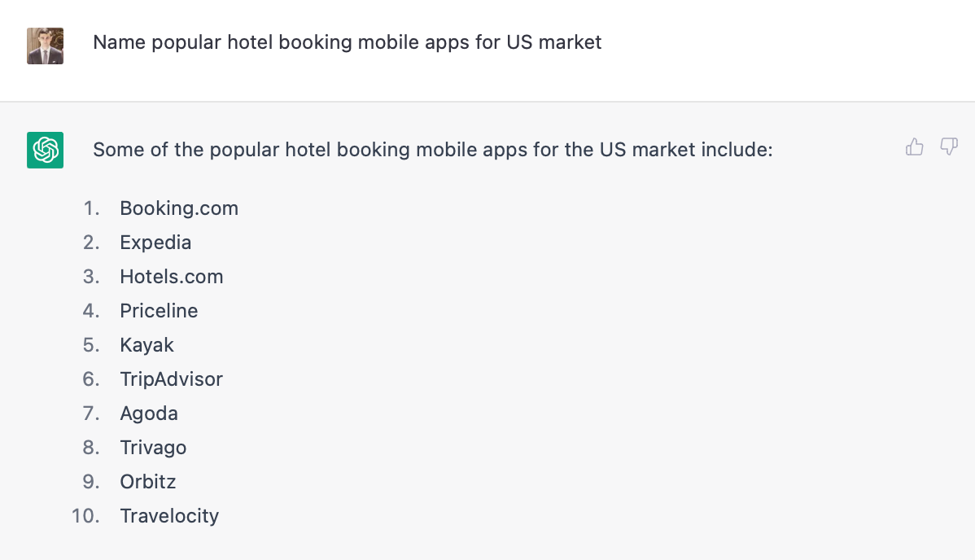Select the Booking.com list item
Image resolution: width=975 pixels, height=560 pixels.
click(x=179, y=208)
